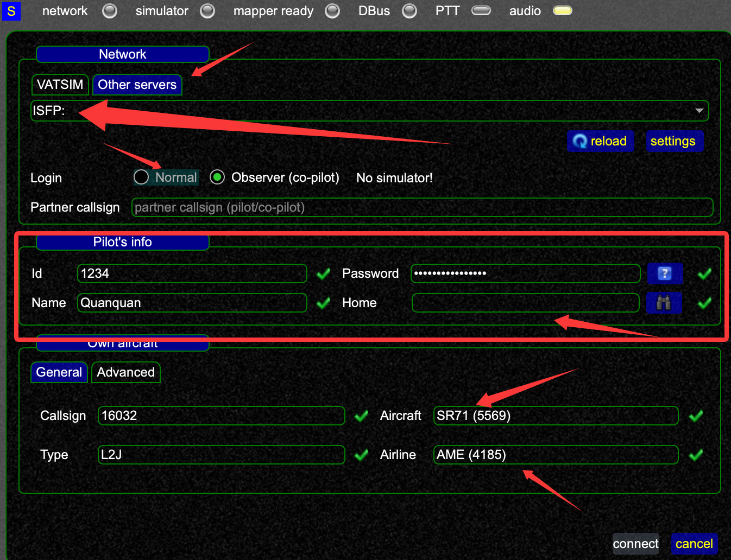Click the binoculars home airport lookup icon
This screenshot has width=731, height=560.
point(664,303)
